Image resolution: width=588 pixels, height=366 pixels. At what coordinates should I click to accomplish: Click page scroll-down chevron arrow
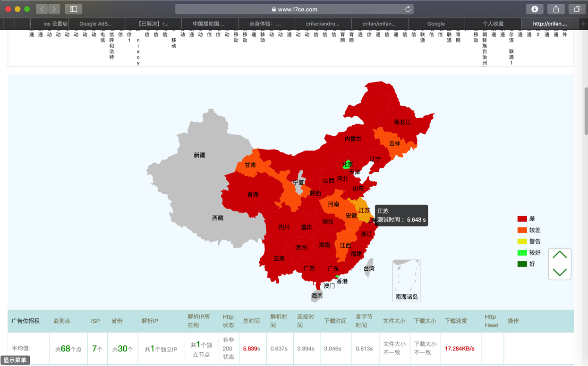pyautogui.click(x=560, y=272)
